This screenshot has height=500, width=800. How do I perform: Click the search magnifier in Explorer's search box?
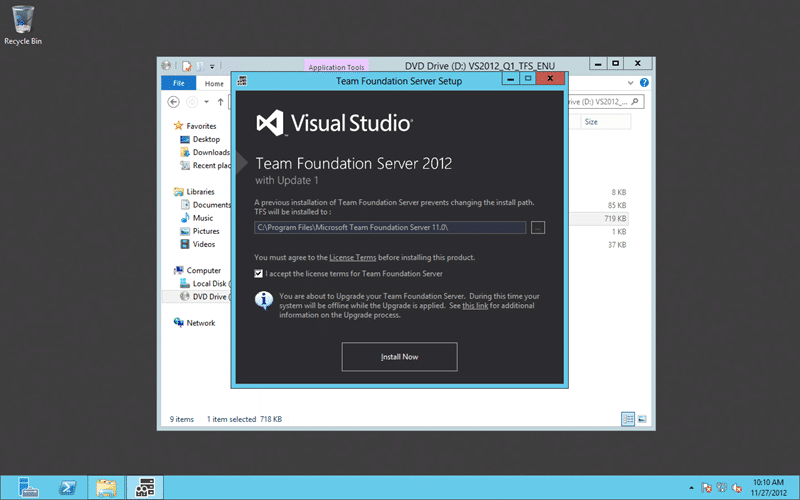635,102
